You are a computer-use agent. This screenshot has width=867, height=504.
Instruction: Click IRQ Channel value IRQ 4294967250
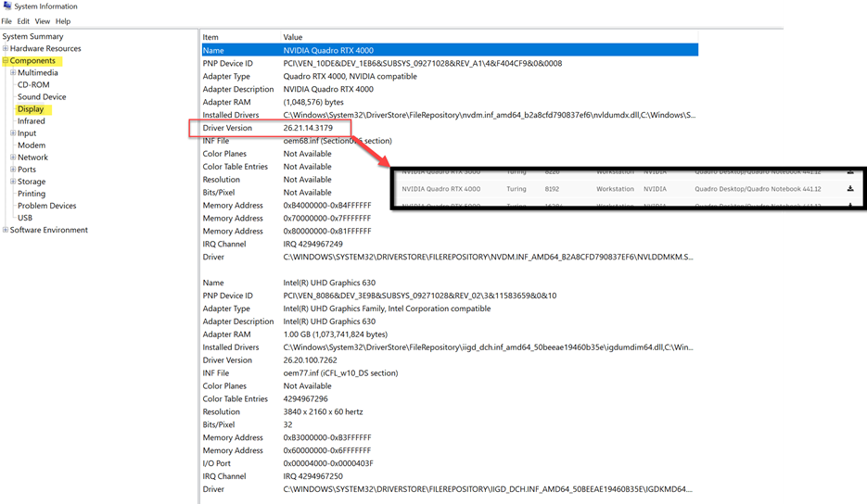[x=313, y=476]
